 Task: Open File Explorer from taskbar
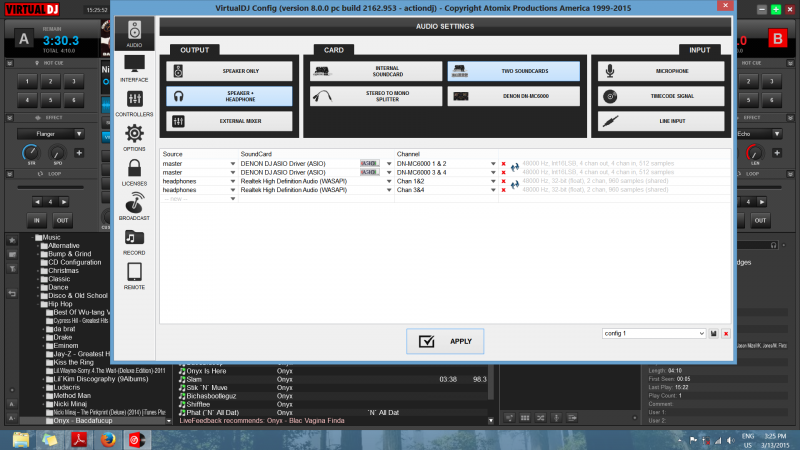pos(21,440)
